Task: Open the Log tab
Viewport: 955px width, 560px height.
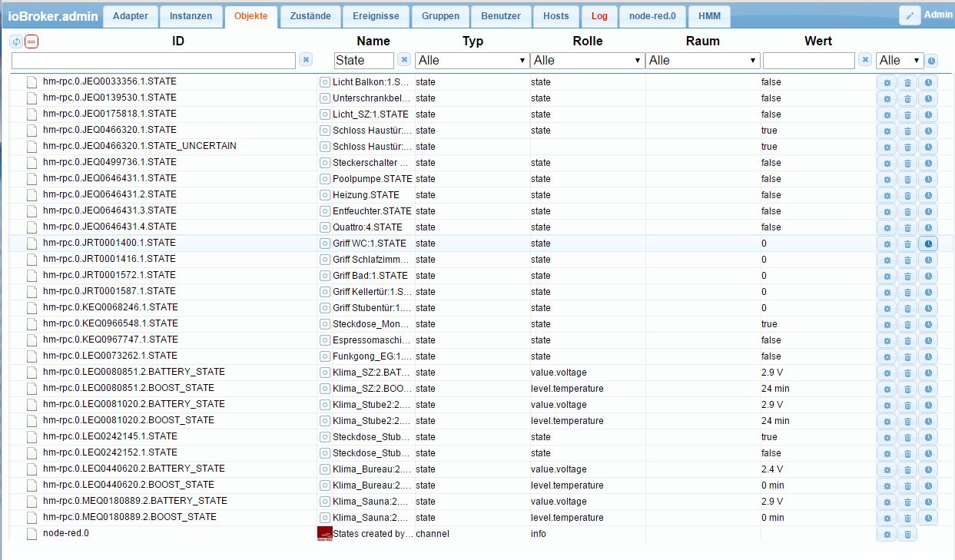Action: tap(599, 16)
